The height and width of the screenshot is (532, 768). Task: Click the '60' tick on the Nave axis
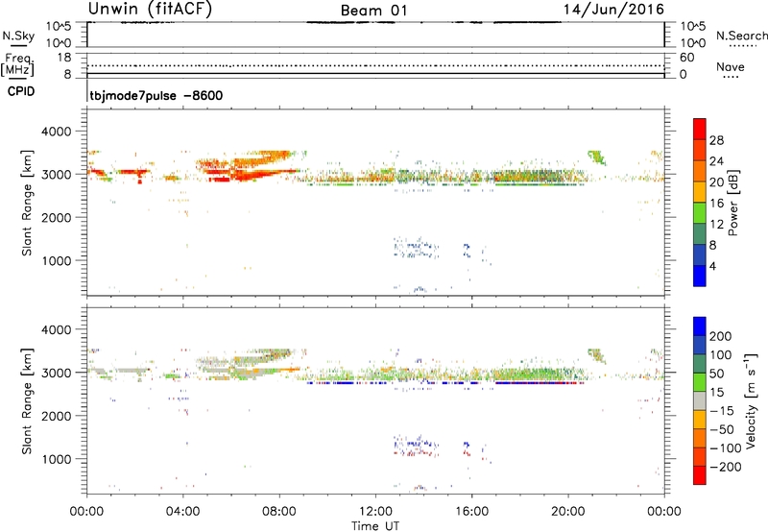pos(687,58)
